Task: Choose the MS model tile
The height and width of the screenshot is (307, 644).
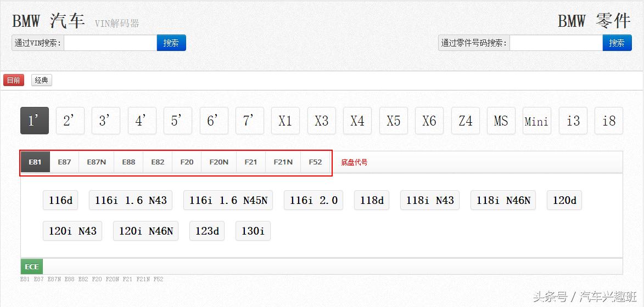Action: pos(501,121)
